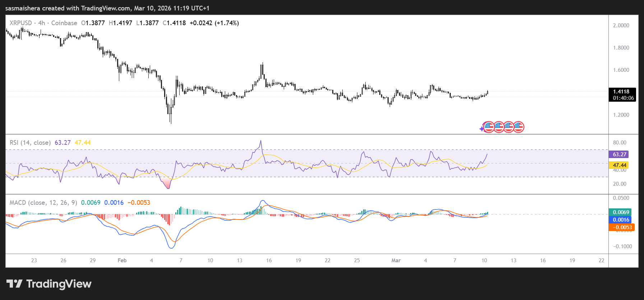Screen dimensions: 644x300
Task: Select the 4h interval label
Action: (42, 23)
